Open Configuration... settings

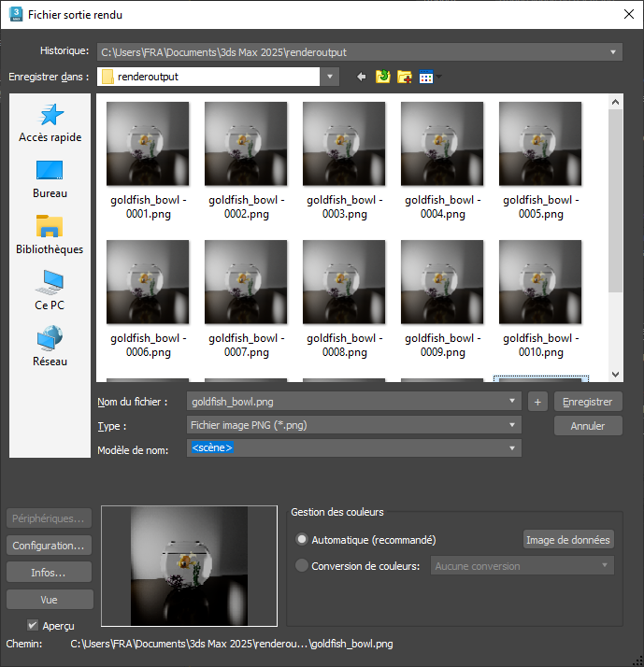(x=49, y=546)
